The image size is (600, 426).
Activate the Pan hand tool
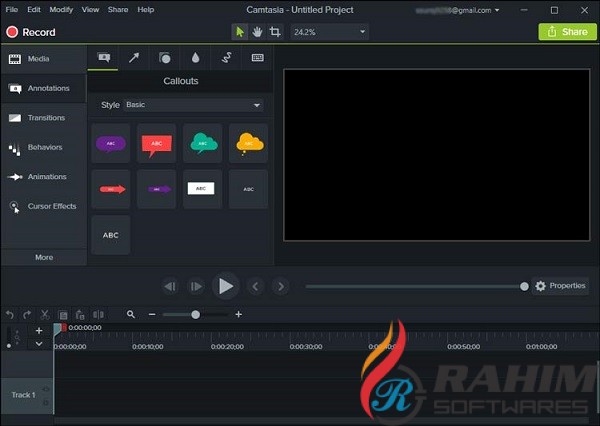pos(257,32)
